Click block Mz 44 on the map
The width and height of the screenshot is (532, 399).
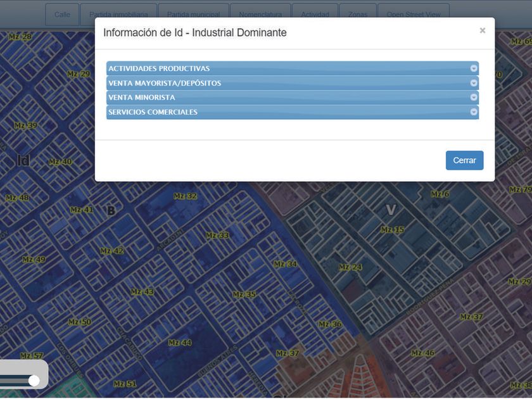[180, 343]
